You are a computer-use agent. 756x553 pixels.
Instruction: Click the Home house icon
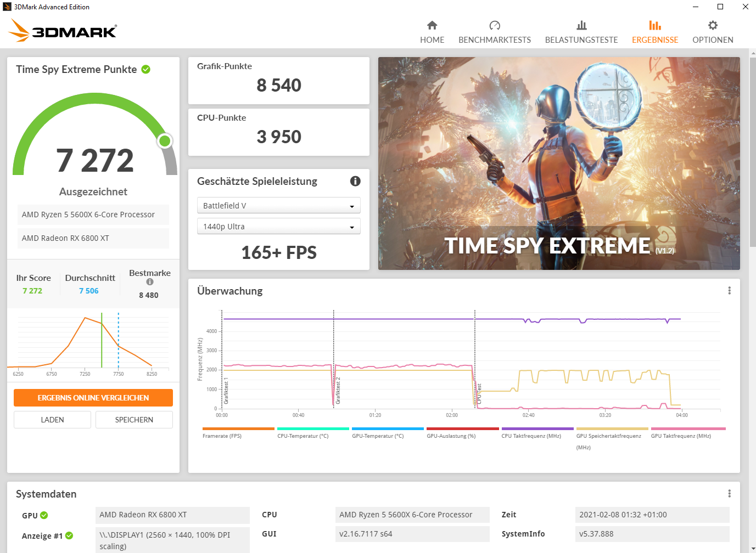(432, 25)
